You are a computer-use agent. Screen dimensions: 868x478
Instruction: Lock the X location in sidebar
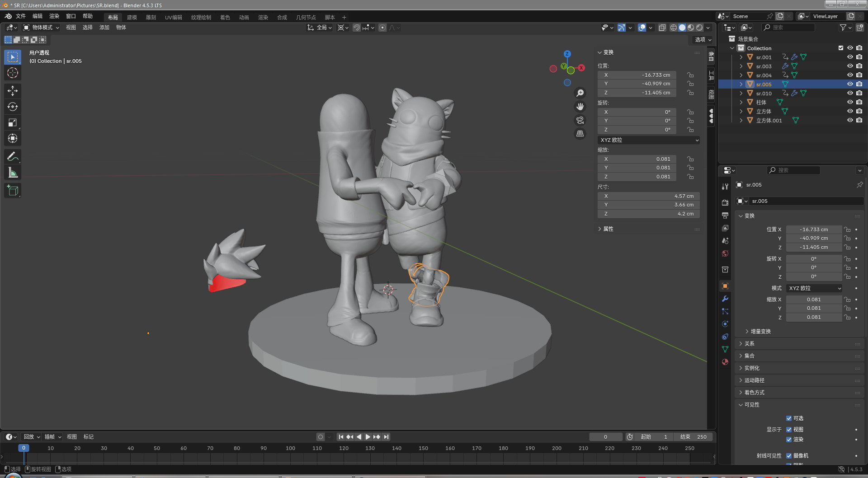click(690, 75)
